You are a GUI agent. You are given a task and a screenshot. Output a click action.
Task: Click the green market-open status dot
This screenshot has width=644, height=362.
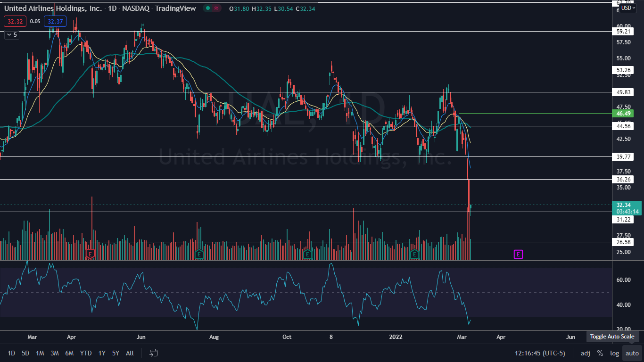tap(207, 8)
